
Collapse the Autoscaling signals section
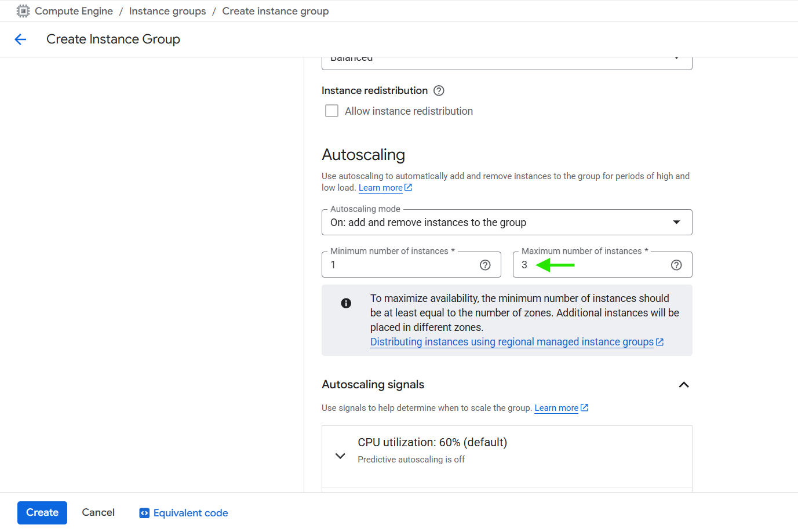[684, 385]
